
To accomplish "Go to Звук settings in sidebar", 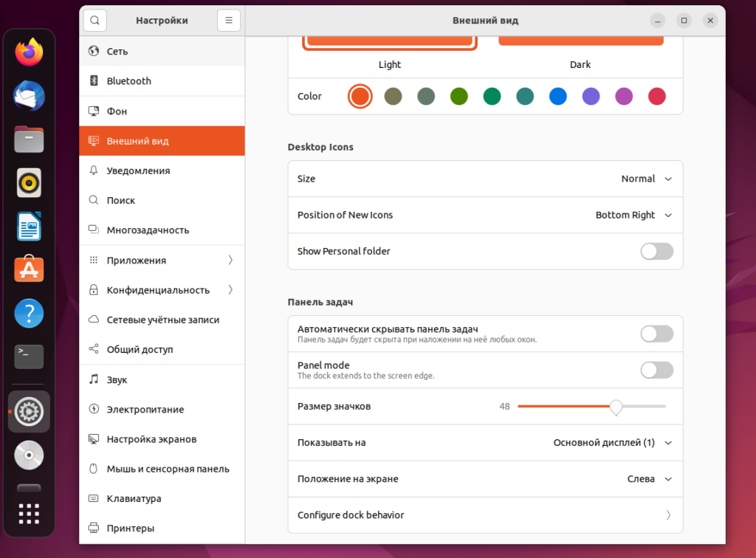I will tap(117, 379).
